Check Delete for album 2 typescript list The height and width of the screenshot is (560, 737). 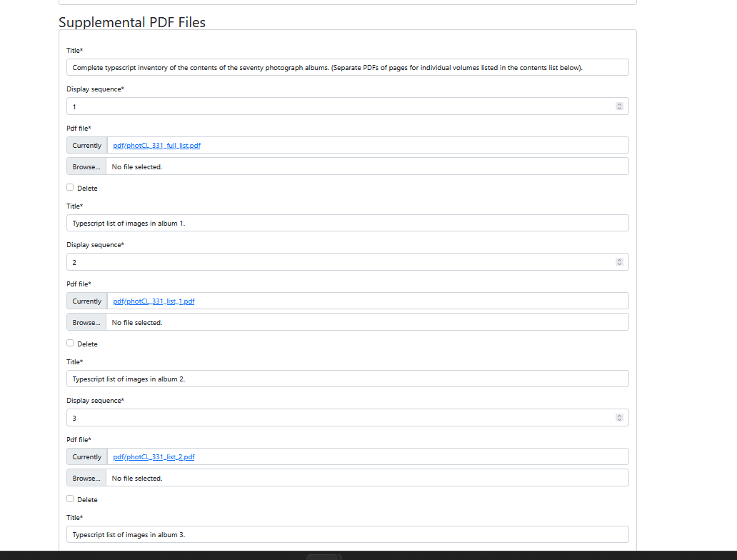tap(70, 498)
